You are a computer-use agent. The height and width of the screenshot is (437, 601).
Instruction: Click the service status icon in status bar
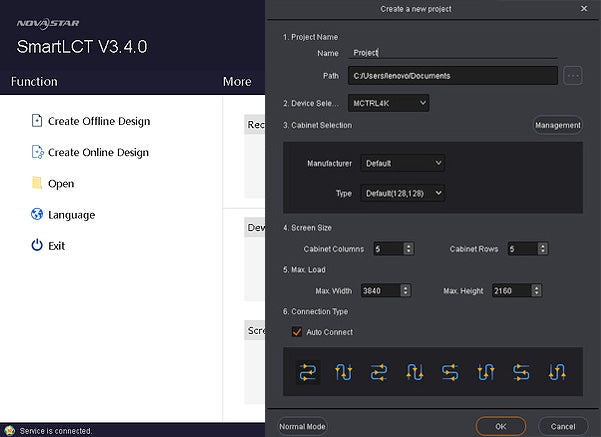(10, 430)
